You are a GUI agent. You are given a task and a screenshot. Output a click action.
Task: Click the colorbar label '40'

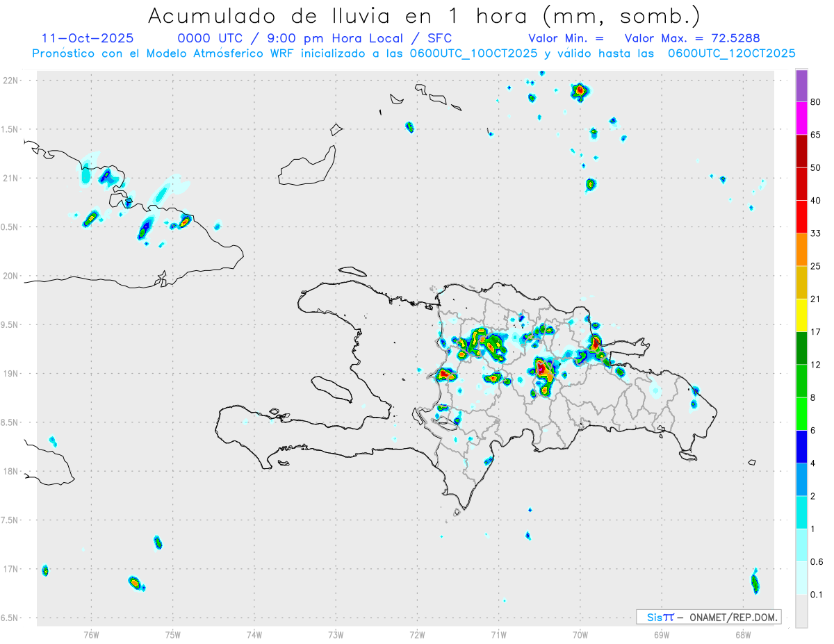click(815, 201)
